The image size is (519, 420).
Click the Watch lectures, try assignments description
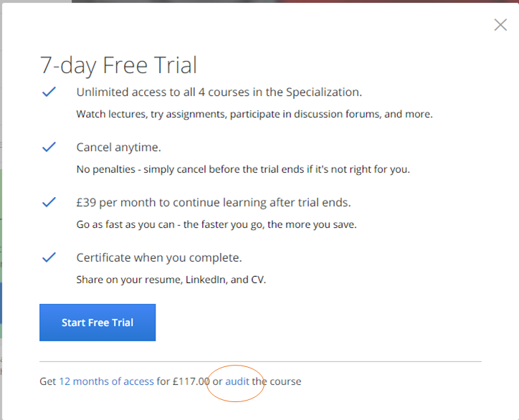pyautogui.click(x=254, y=114)
